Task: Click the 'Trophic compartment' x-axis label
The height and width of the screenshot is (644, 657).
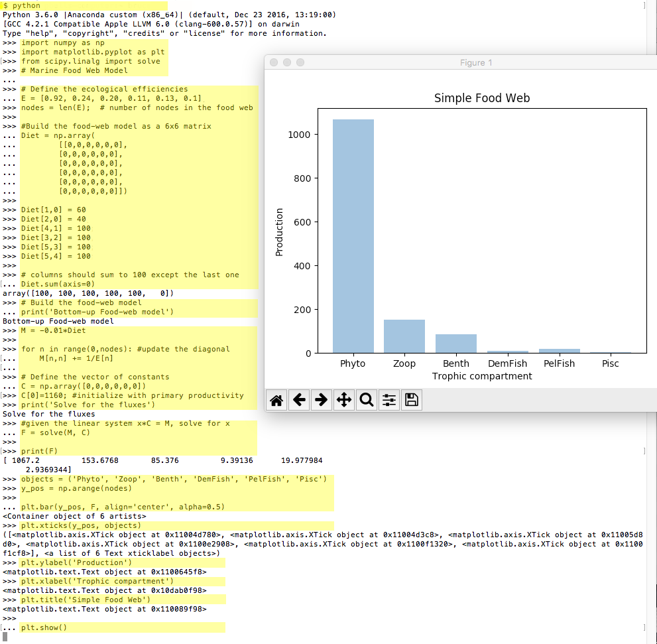Action: click(x=482, y=376)
